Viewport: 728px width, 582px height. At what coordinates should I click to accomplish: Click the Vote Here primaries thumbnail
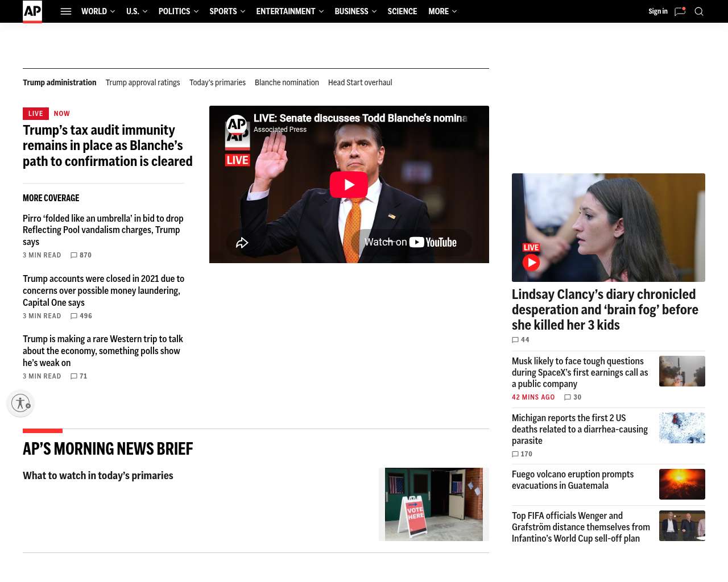[434, 504]
